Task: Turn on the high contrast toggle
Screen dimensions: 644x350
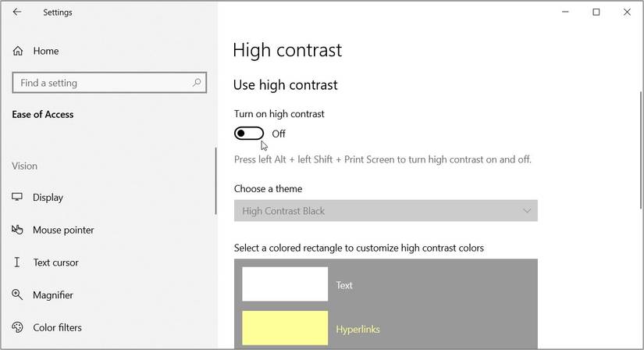Action: click(x=249, y=134)
